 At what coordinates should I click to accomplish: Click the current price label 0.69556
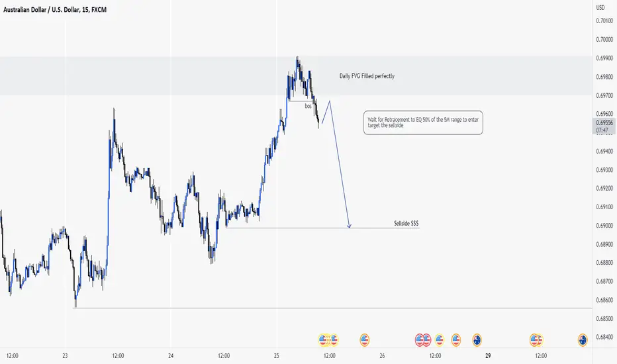tap(604, 123)
